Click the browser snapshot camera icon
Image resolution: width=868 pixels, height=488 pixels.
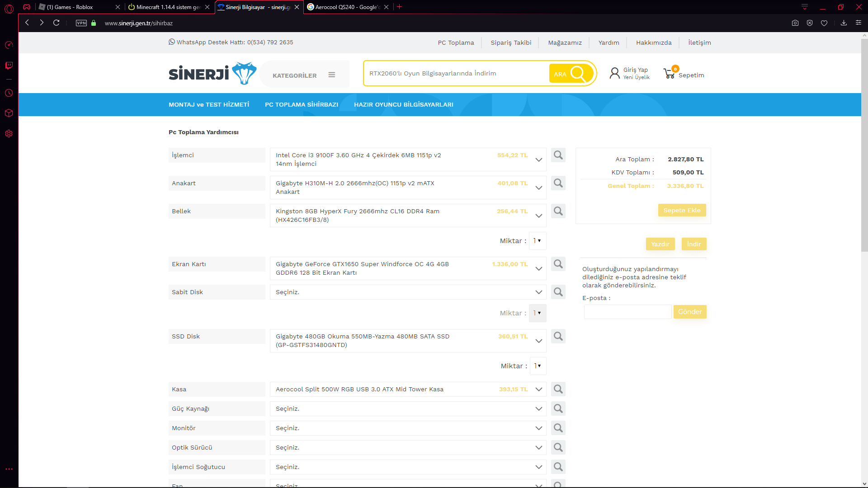[795, 23]
